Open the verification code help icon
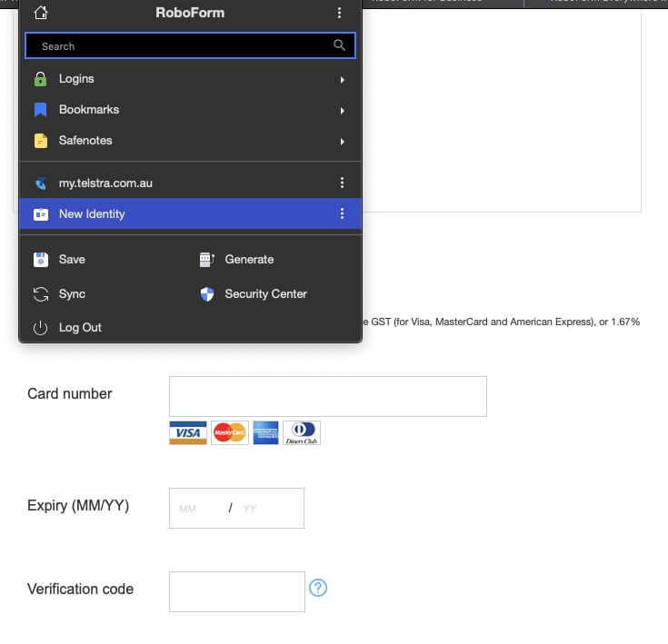668x644 pixels. click(x=318, y=588)
